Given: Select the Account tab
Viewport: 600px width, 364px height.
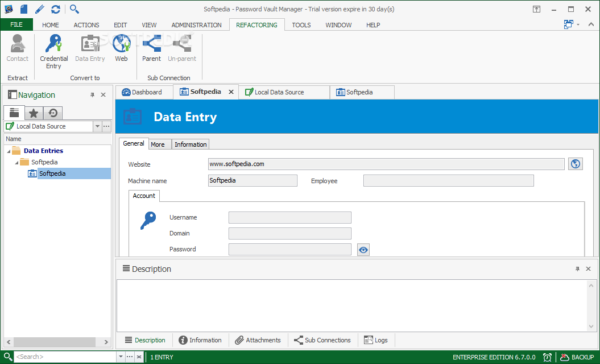Looking at the screenshot, I should click(144, 196).
